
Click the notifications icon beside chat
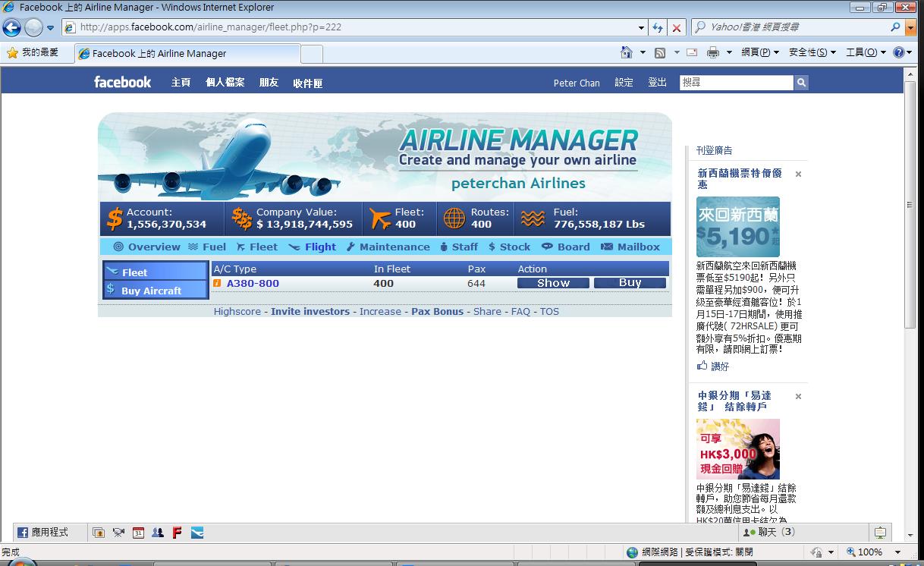coord(880,533)
